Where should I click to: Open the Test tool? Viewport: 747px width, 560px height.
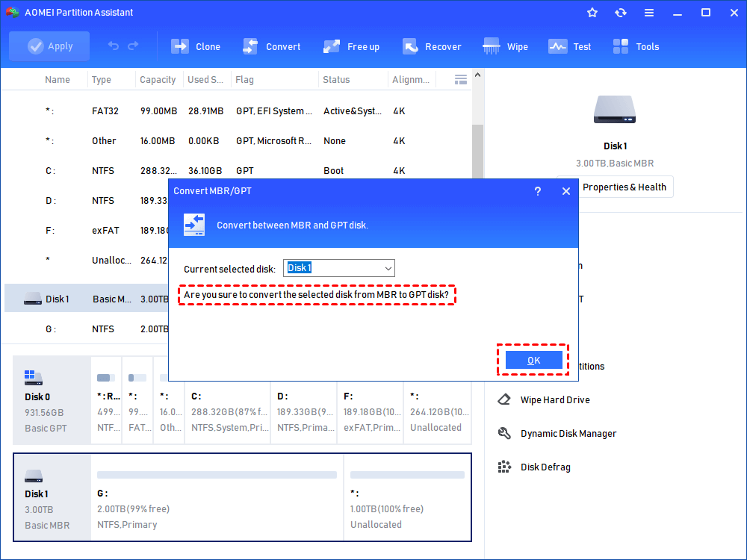[557, 46]
